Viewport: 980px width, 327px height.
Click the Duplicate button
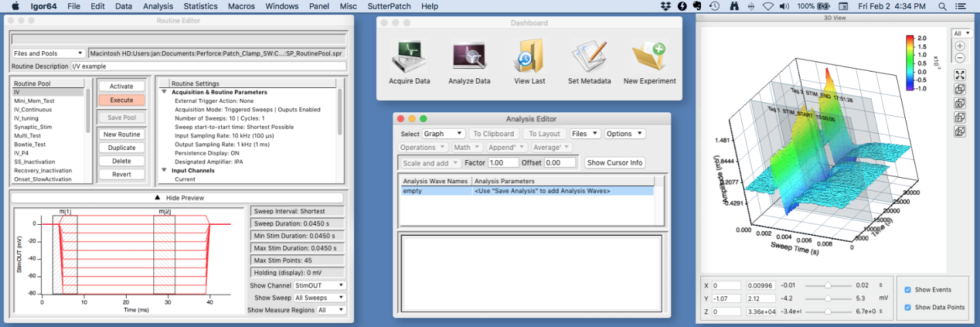(x=121, y=148)
